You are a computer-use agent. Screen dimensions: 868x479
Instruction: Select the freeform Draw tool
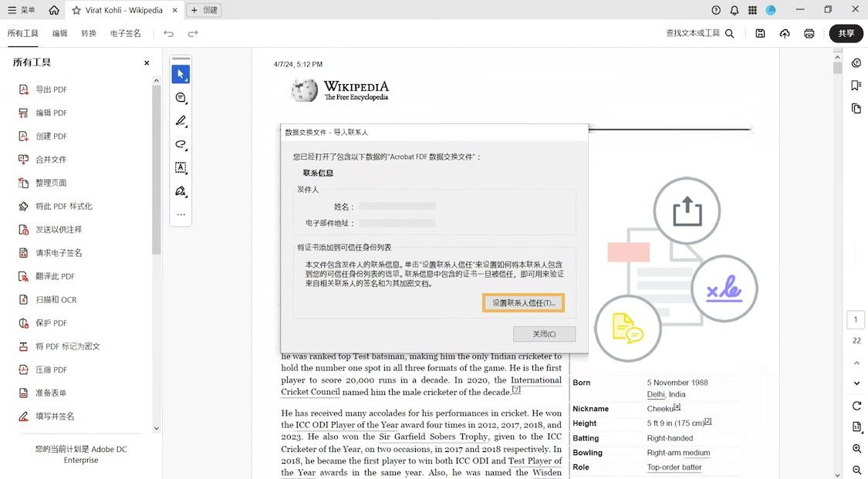[181, 144]
